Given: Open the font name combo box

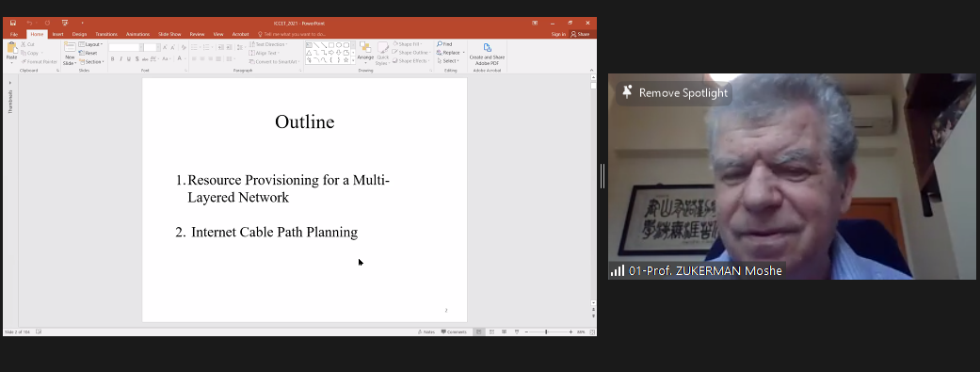Looking at the screenshot, I should pos(126,47).
